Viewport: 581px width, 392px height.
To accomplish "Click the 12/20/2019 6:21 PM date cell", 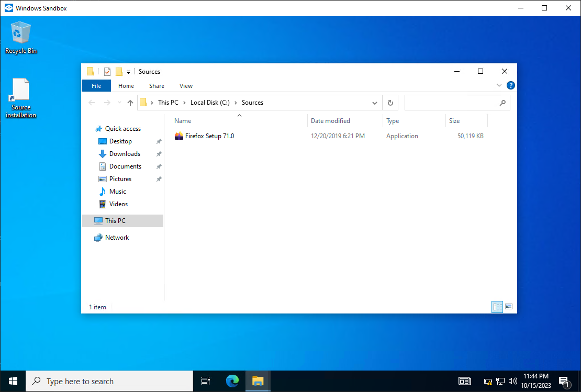I will (338, 136).
